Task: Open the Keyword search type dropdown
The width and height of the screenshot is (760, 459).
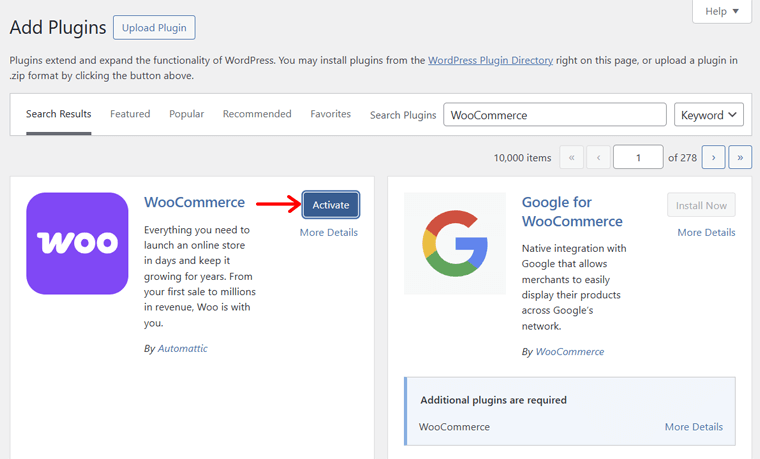Action: click(709, 115)
